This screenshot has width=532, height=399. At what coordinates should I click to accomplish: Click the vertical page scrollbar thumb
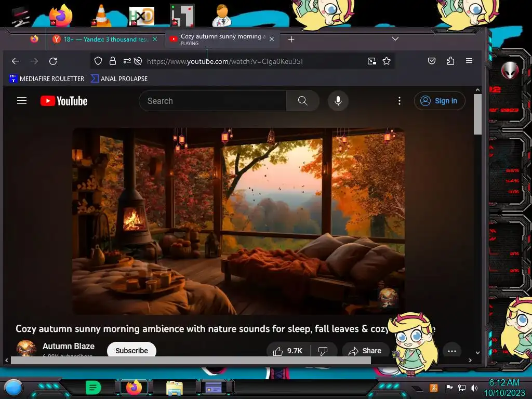coord(478,114)
